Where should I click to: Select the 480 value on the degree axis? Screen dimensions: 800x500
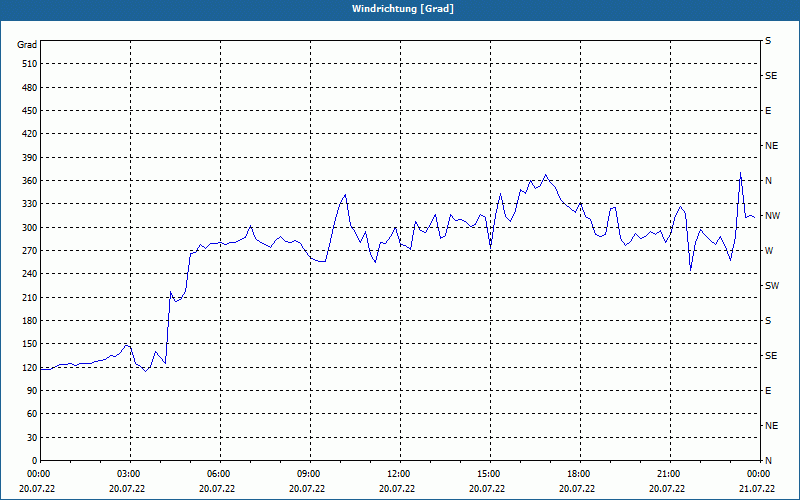[30, 87]
